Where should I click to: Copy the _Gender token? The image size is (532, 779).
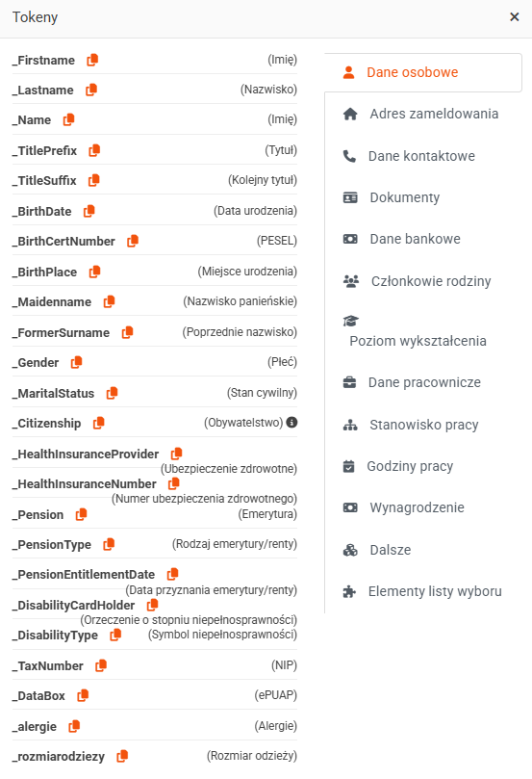pos(76,362)
